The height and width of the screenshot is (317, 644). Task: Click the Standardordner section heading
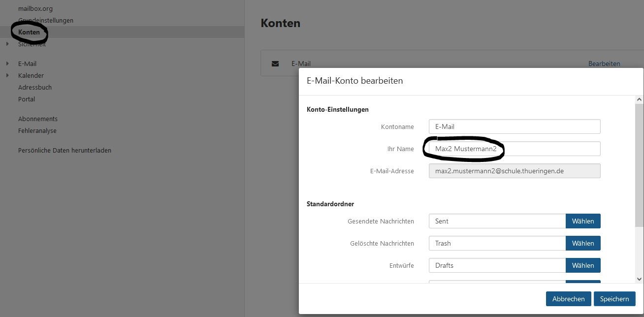330,204
